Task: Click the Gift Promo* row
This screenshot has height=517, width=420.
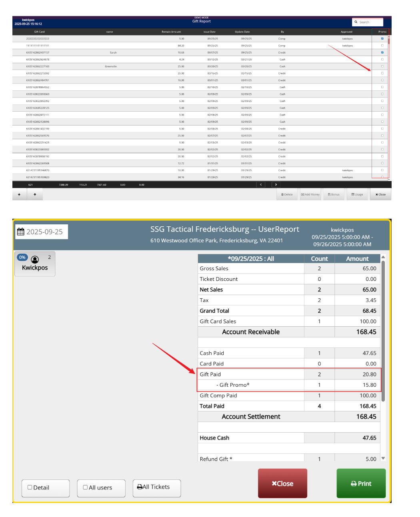Action: click(289, 385)
